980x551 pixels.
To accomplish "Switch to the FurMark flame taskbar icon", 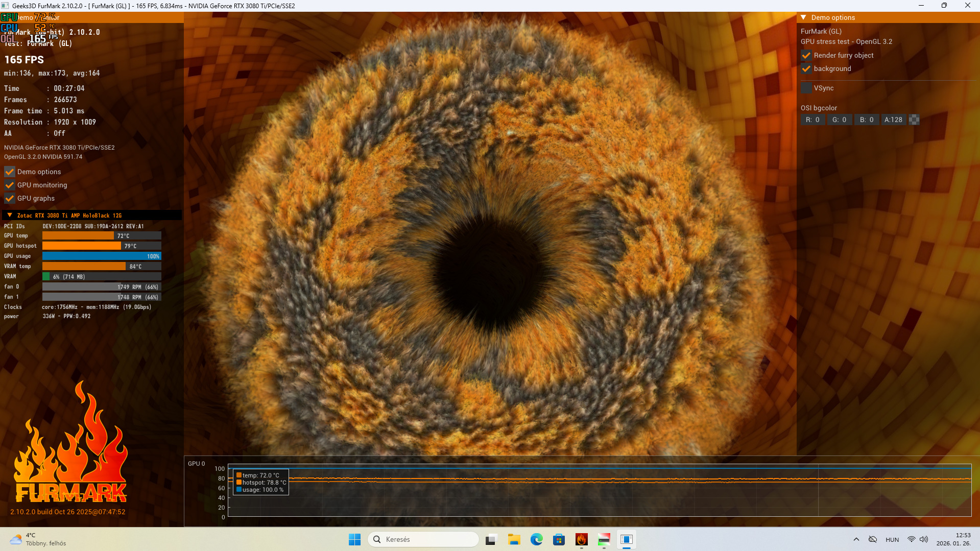I will pos(581,539).
